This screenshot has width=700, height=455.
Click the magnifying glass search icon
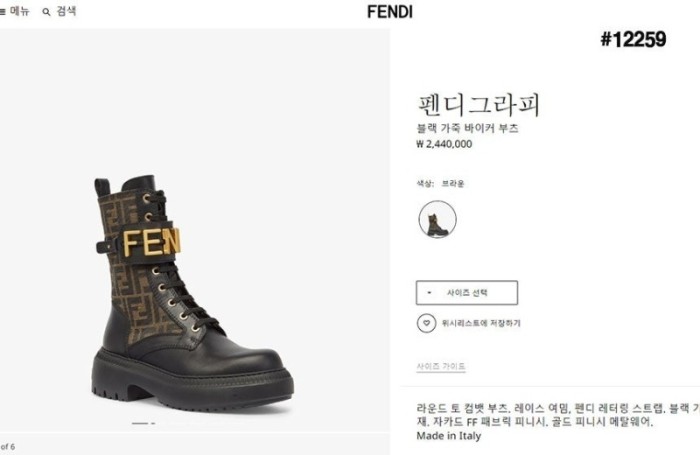point(46,12)
